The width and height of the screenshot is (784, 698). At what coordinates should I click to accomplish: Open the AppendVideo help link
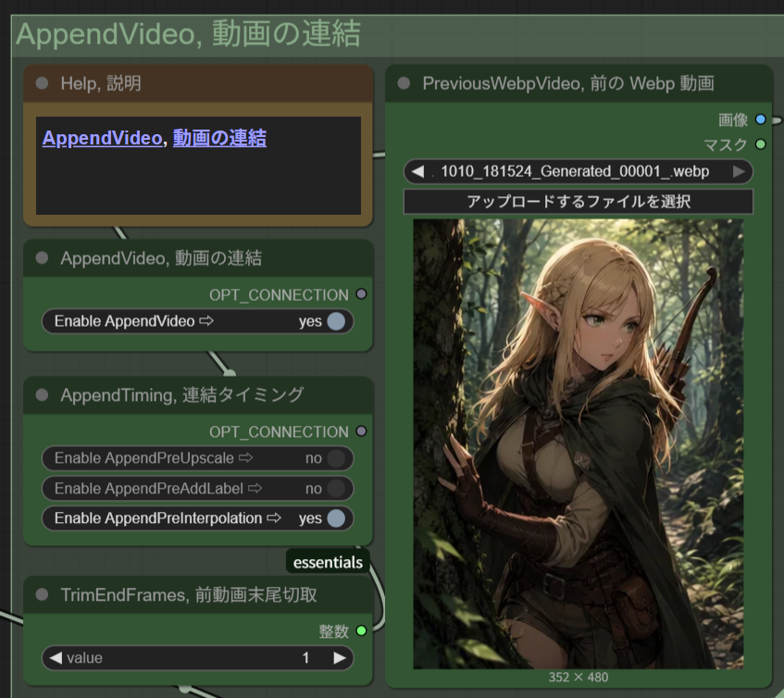tap(103, 138)
